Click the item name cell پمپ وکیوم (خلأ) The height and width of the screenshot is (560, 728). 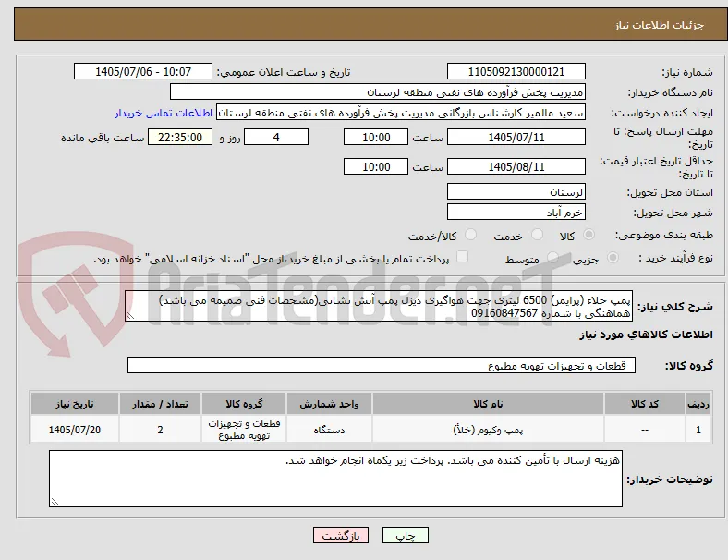pyautogui.click(x=488, y=430)
